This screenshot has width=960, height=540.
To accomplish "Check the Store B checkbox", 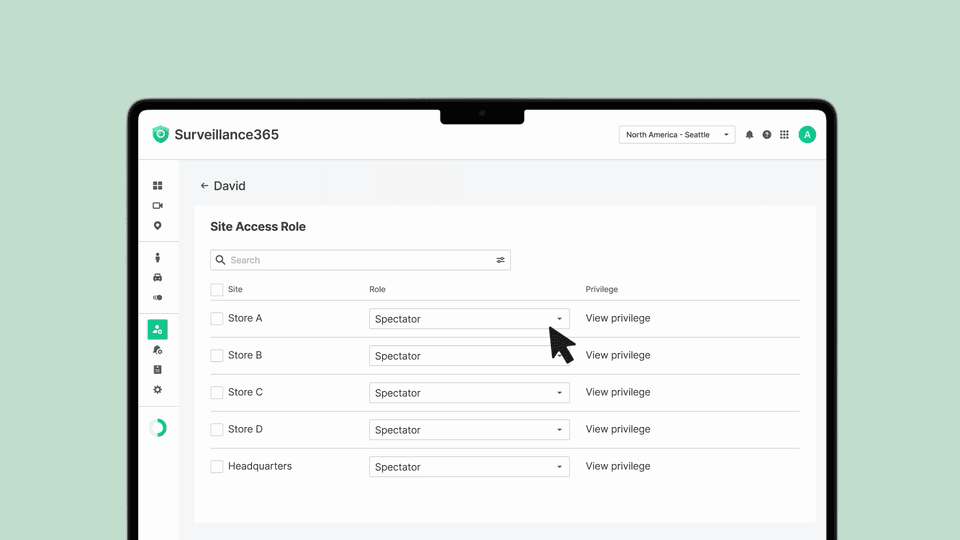I will (x=217, y=356).
